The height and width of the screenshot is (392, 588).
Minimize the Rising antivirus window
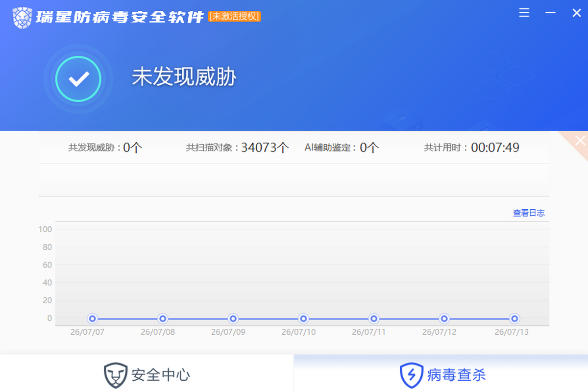pyautogui.click(x=550, y=13)
